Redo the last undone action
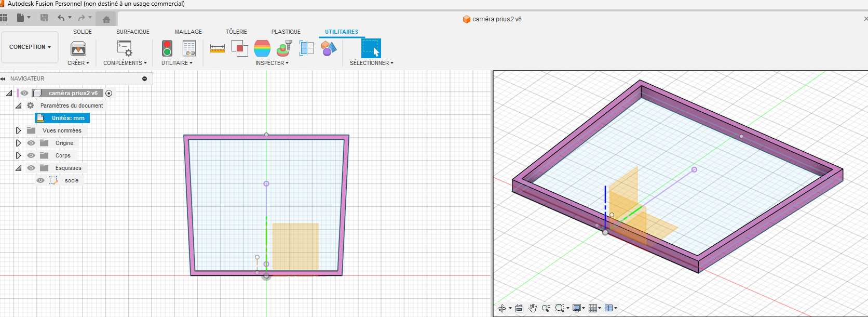The image size is (868, 317). [x=82, y=18]
